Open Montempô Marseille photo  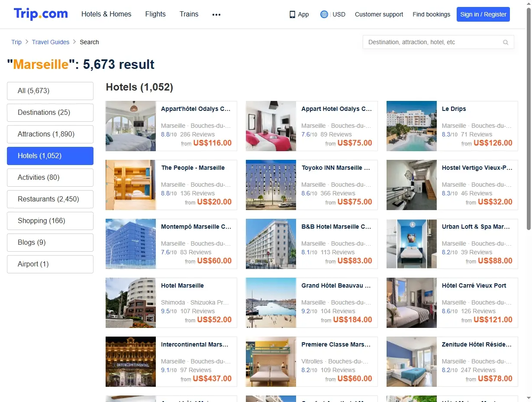pos(131,244)
